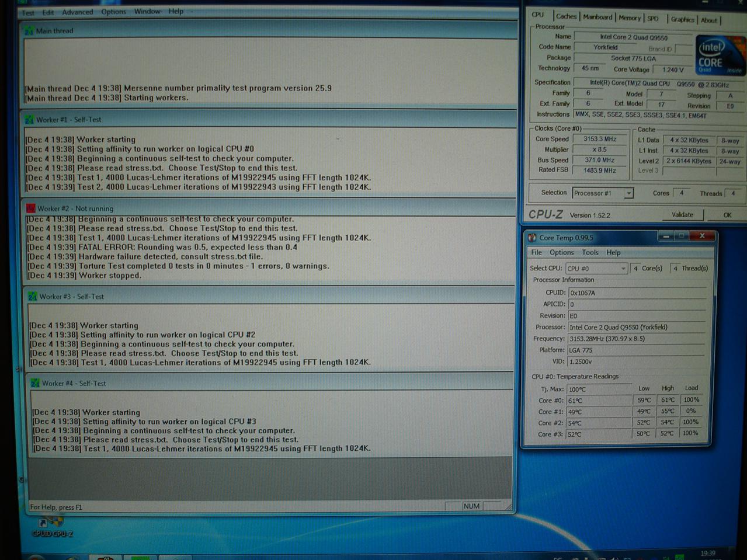Image resolution: width=747 pixels, height=560 pixels.
Task: Click the Rated FSB value 1483.9 MHz
Action: pos(600,171)
